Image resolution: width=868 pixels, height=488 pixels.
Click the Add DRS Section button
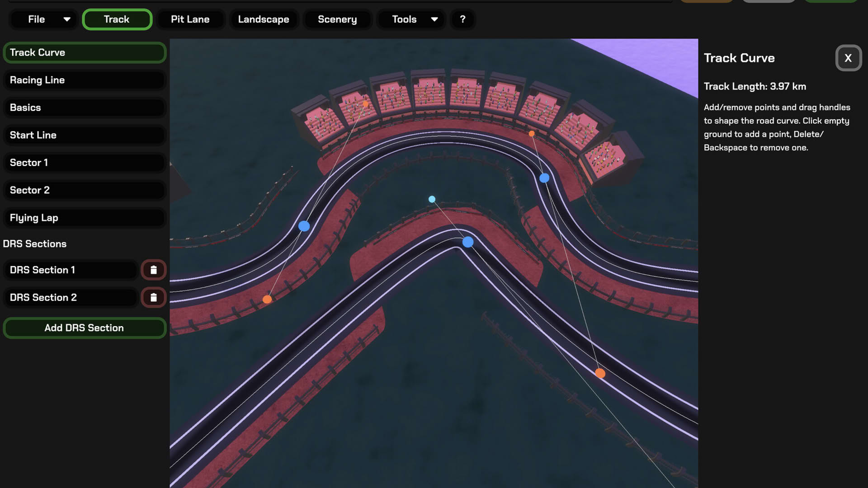click(85, 328)
